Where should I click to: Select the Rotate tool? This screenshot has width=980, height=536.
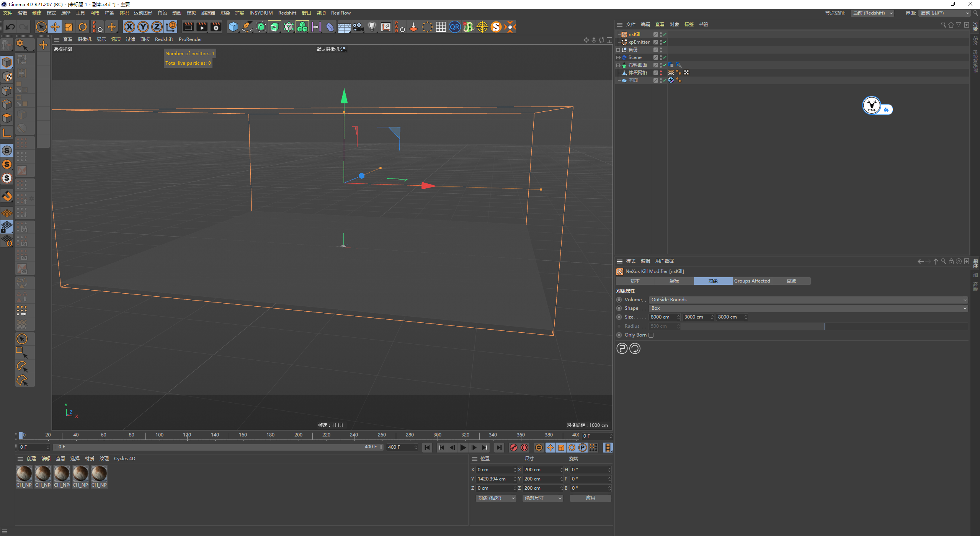[83, 27]
